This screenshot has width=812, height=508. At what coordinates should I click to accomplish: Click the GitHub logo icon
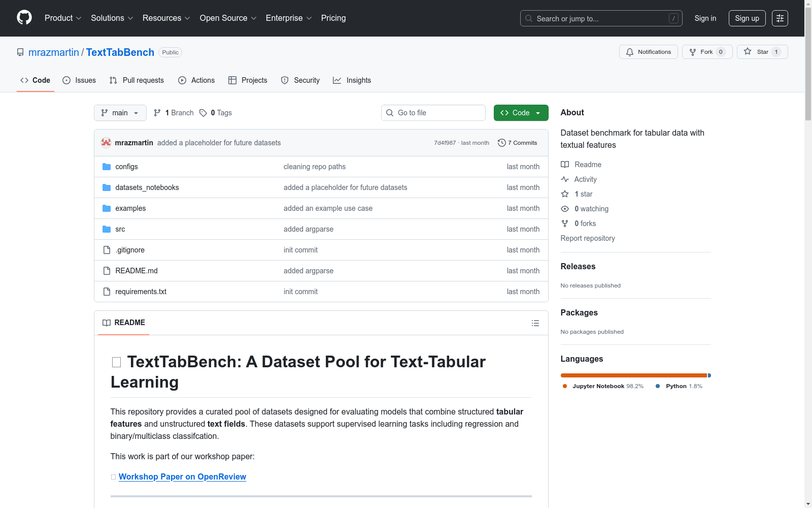coord(24,18)
